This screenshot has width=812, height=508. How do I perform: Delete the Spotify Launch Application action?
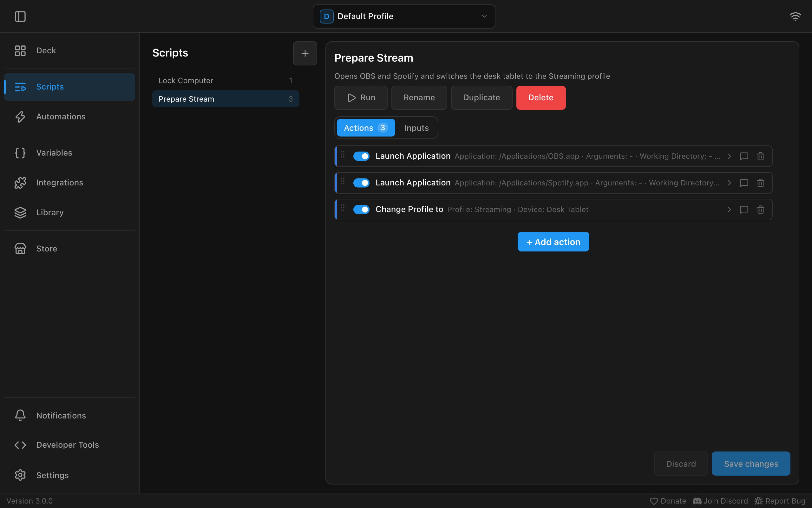[x=760, y=183]
